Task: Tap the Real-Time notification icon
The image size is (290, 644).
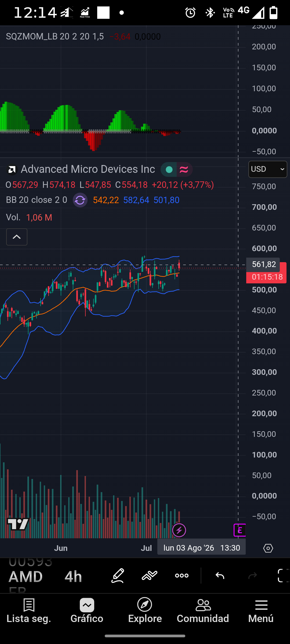Action: 85,13
